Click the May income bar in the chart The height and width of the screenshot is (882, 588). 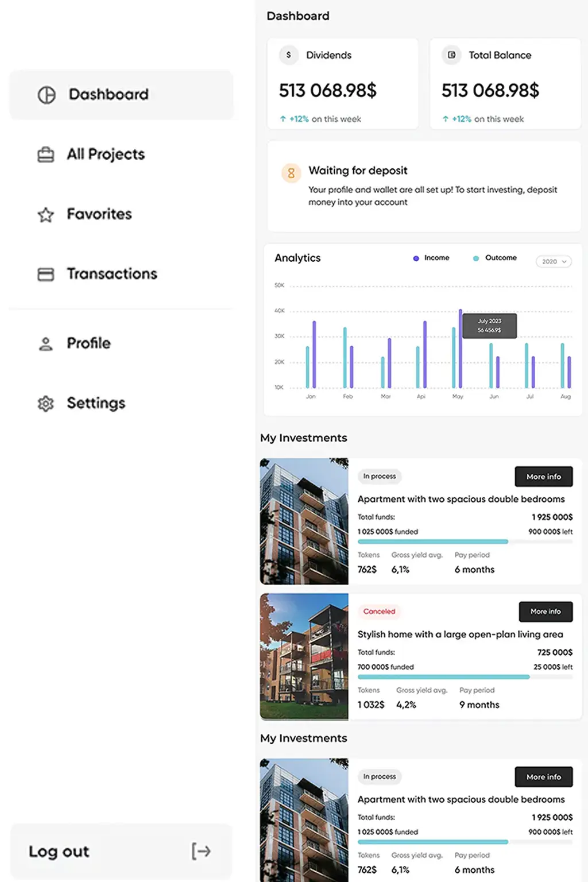click(x=461, y=349)
